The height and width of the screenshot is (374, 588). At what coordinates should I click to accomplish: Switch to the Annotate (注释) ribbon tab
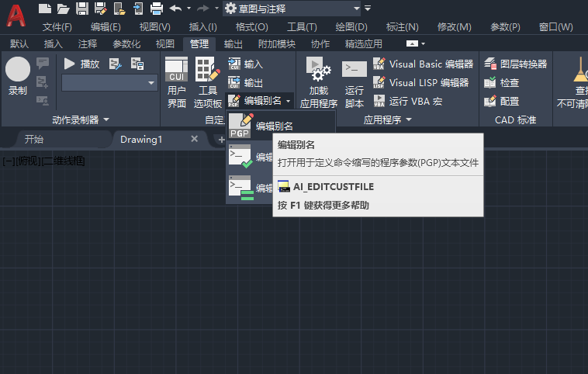point(88,44)
